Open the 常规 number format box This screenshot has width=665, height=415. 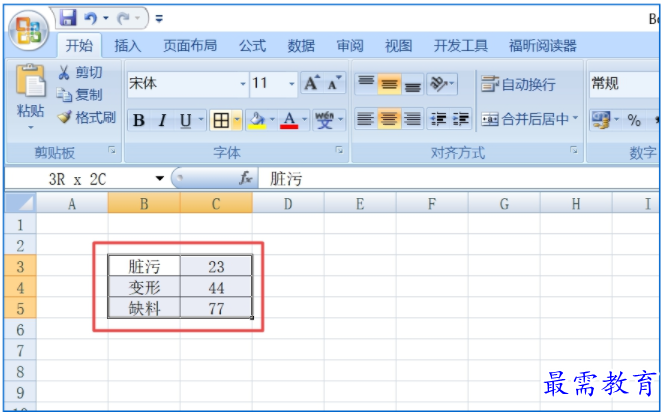(x=624, y=84)
